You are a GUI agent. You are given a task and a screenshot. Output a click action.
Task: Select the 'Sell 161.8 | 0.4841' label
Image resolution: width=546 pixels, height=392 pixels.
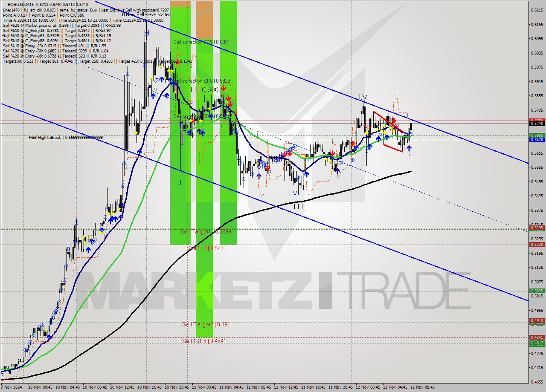tap(204, 341)
